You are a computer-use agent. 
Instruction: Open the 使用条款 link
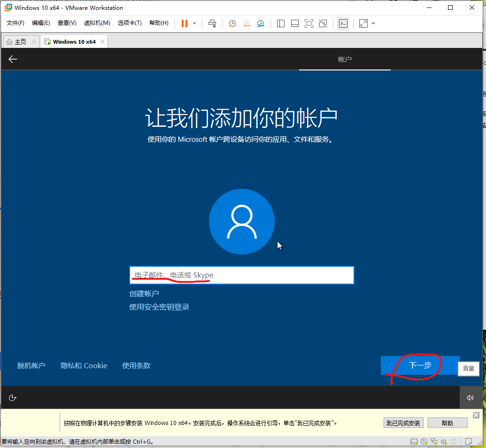coord(136,365)
